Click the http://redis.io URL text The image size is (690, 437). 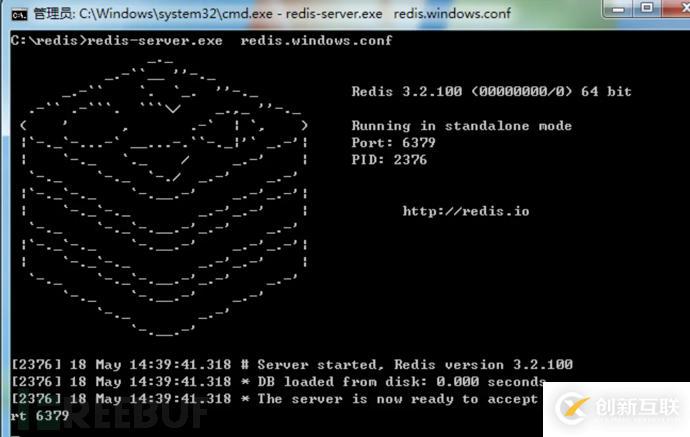466,211
